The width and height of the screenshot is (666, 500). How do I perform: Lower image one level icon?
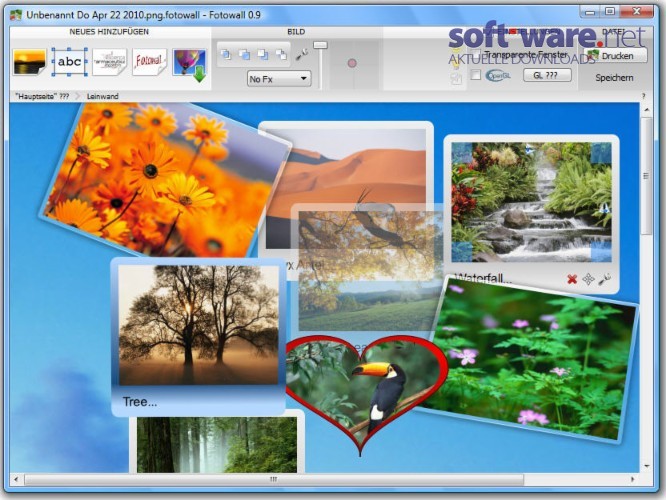tap(262, 54)
